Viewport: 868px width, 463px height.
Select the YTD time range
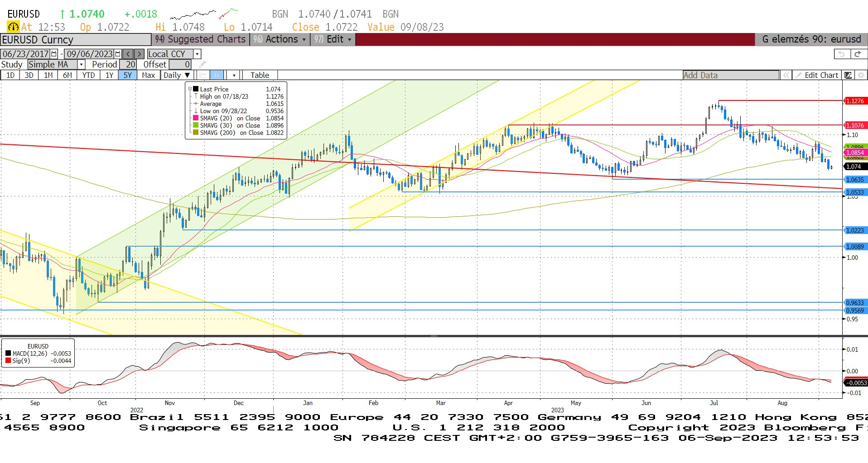(x=88, y=75)
